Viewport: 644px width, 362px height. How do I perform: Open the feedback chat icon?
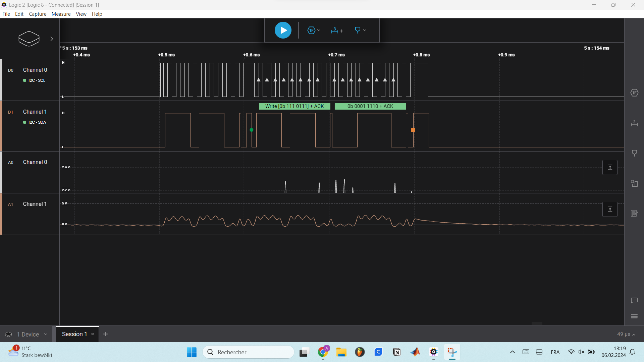[x=634, y=300]
